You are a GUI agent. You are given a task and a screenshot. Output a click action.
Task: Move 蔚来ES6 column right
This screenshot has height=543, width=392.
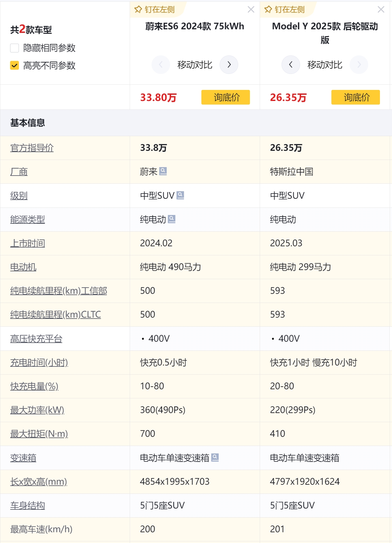(x=229, y=64)
